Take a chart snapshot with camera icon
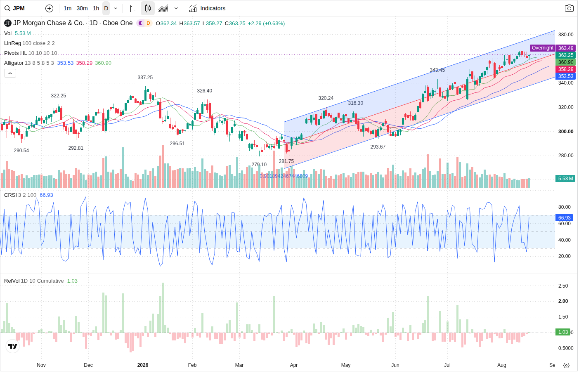Image resolution: width=586 pixels, height=392 pixels. [x=569, y=8]
